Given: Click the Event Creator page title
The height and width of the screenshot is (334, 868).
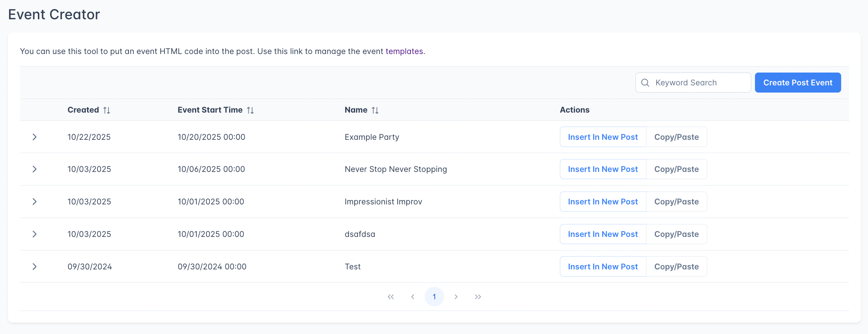Looking at the screenshot, I should [x=54, y=15].
